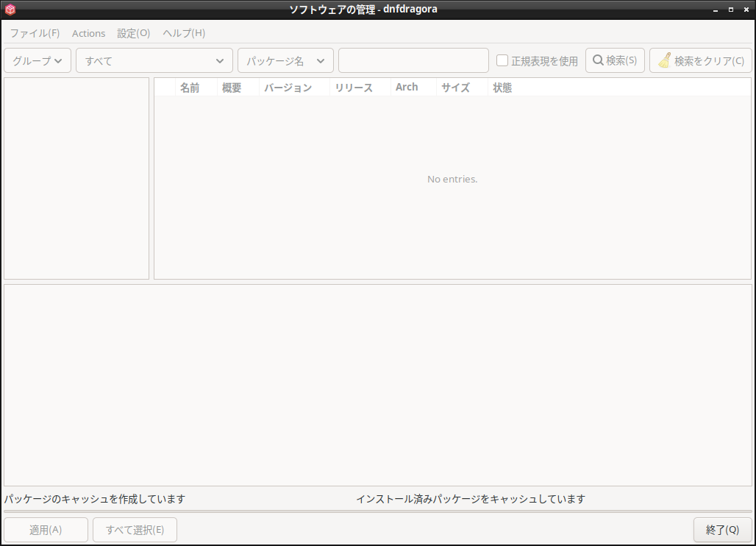Sort by the バージョン column header
This screenshot has width=756, height=546.
[294, 88]
